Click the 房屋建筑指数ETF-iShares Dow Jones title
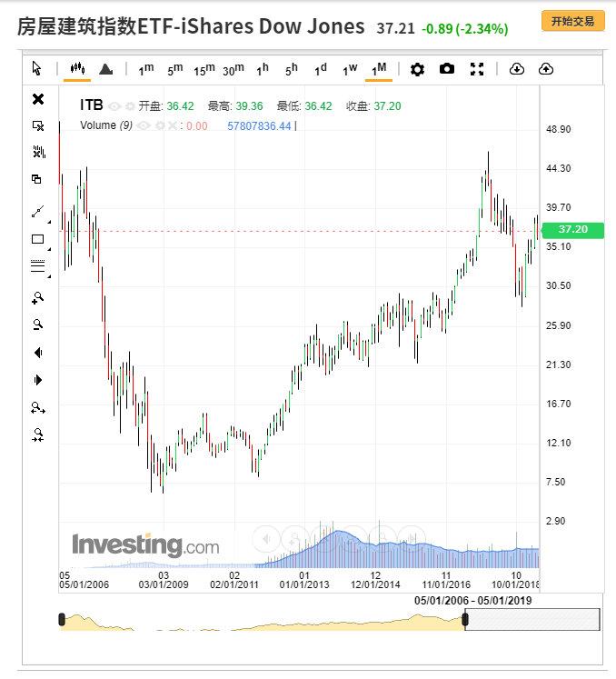616x679 pixels. pos(191,26)
